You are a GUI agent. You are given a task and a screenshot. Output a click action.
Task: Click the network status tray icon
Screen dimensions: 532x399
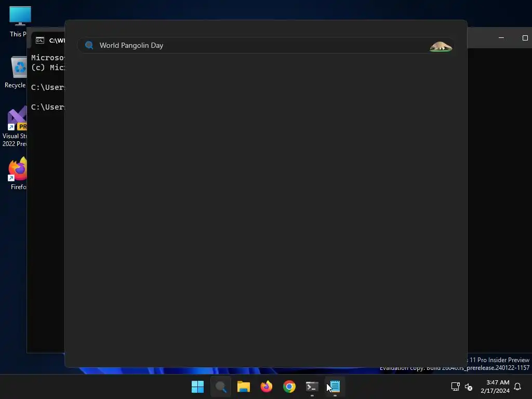[x=455, y=387]
